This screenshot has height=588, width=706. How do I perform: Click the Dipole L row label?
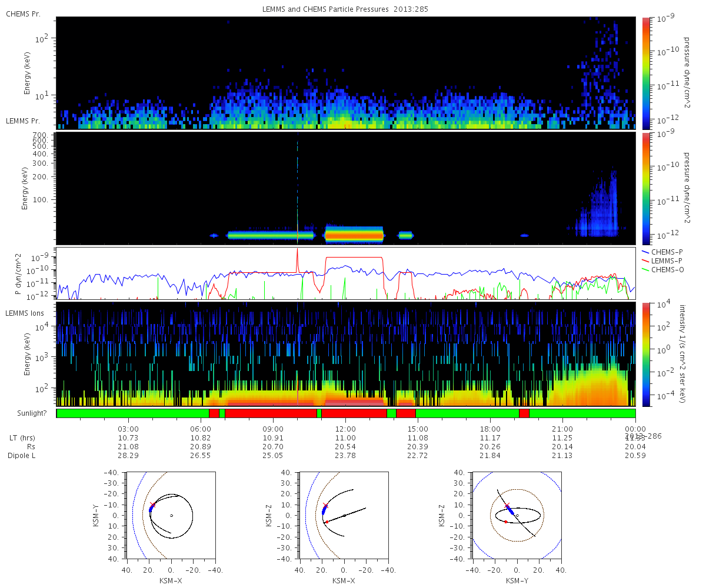tap(22, 456)
